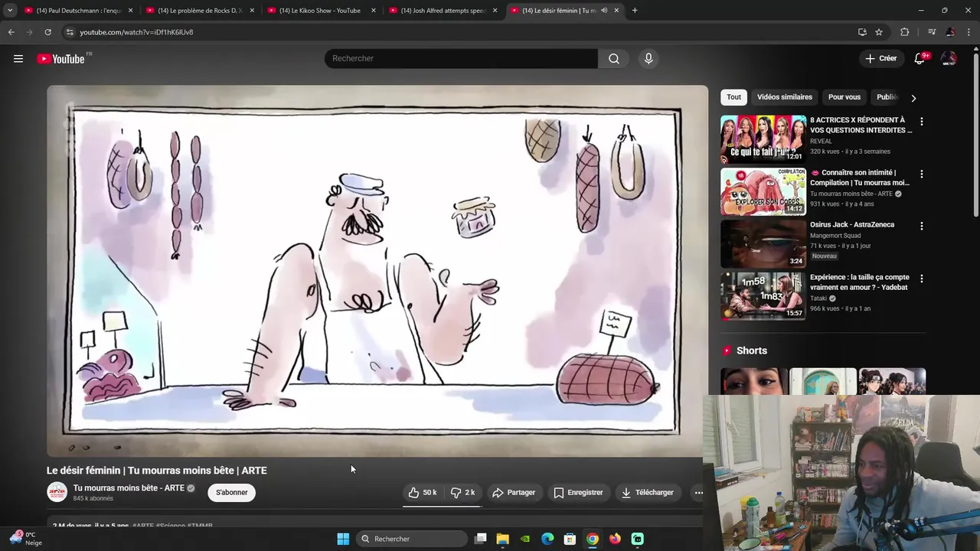Screen dimensions: 980x551
Task: Open File Explorer from the taskbar
Action: [x=502, y=539]
